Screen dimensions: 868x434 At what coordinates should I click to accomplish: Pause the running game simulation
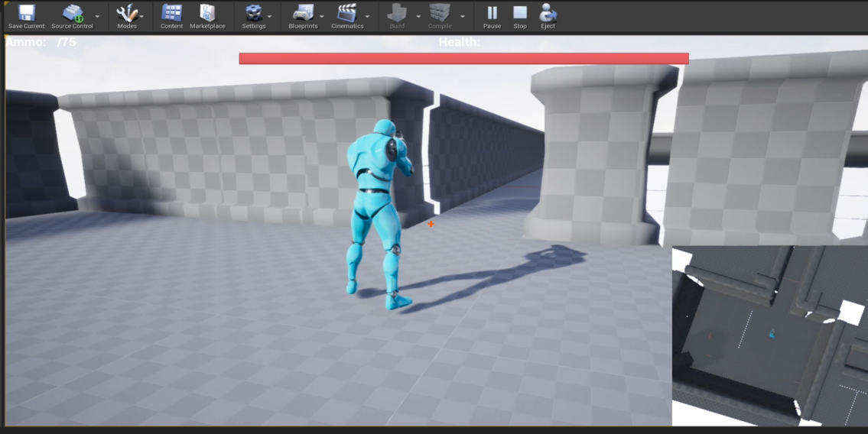(493, 17)
